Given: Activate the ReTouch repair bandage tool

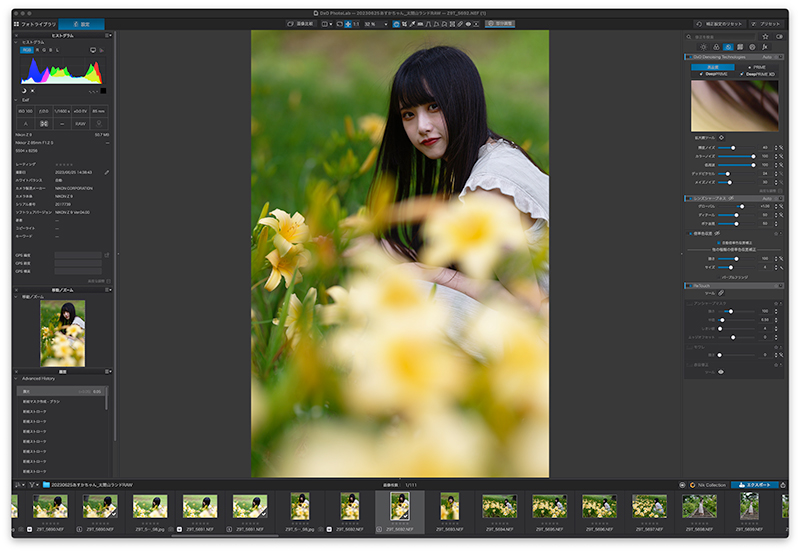Looking at the screenshot, I should 721,293.
